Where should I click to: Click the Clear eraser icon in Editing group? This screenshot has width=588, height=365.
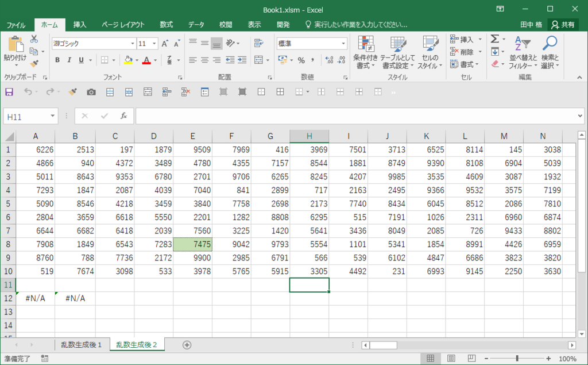coord(495,64)
